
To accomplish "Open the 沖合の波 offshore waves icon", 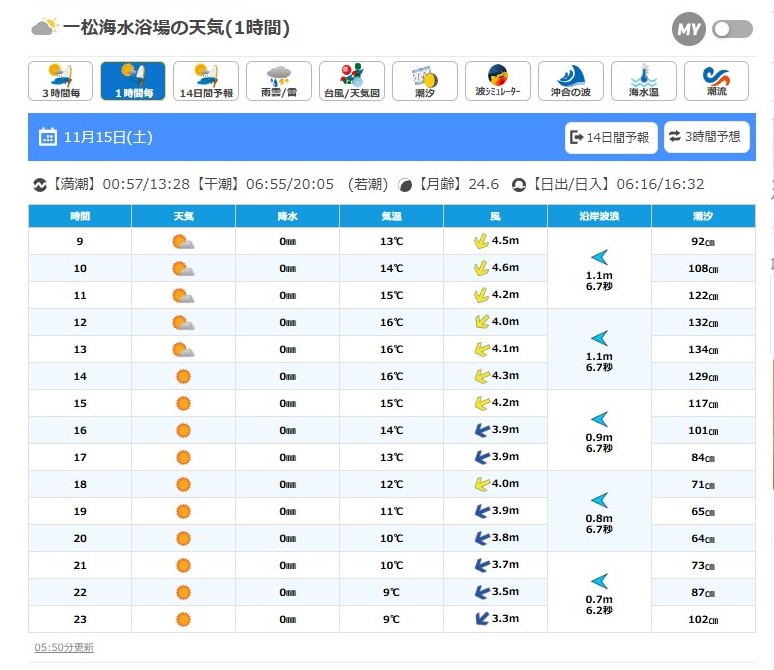I will tap(571, 81).
